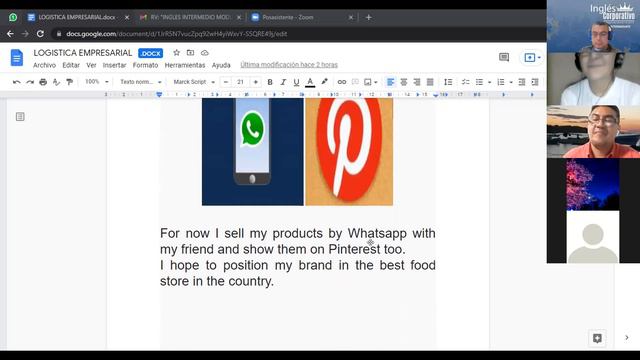Switch to the Gmail INGLES INTERMEDIO tab
The height and width of the screenshot is (360, 640).
[x=189, y=17]
